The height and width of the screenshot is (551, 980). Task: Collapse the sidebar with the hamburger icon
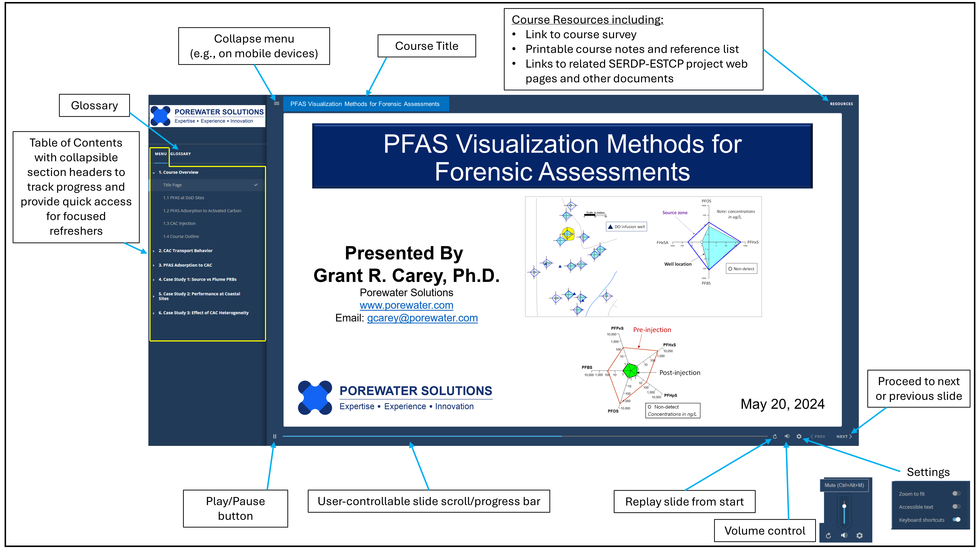pyautogui.click(x=277, y=103)
